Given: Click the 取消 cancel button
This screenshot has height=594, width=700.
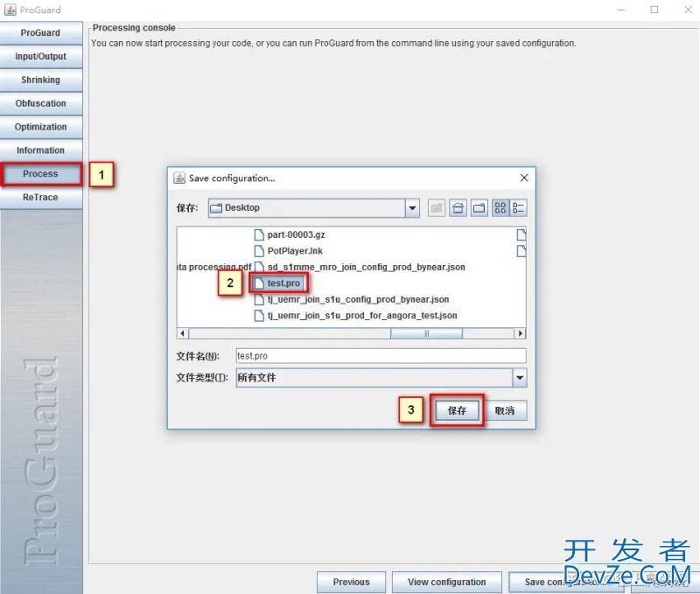Looking at the screenshot, I should pyautogui.click(x=505, y=410).
